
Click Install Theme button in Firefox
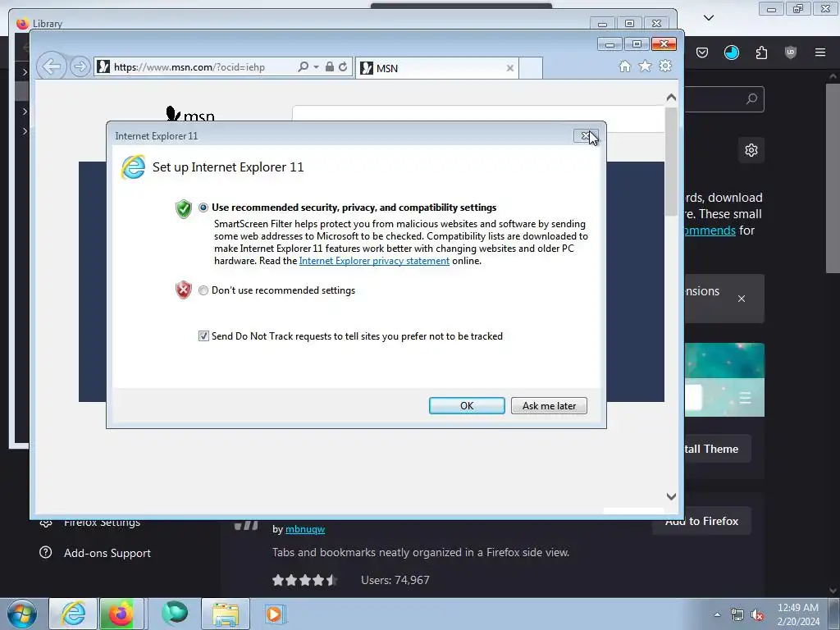click(x=717, y=449)
